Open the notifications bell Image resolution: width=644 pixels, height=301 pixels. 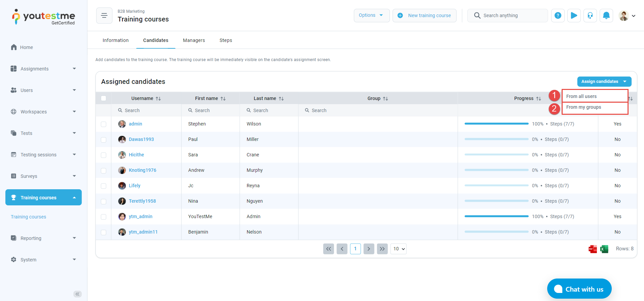tap(606, 15)
